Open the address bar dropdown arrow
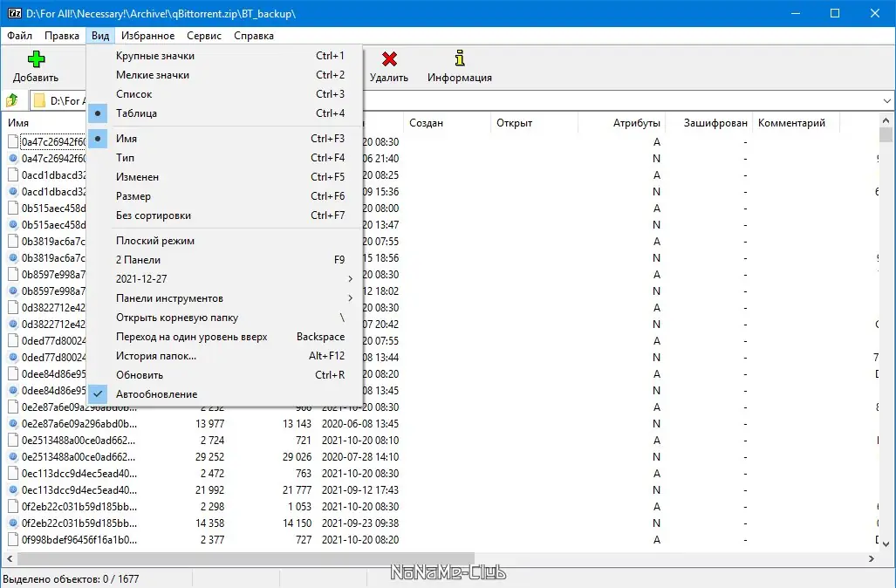Viewport: 896px width, 588px height. click(887, 101)
